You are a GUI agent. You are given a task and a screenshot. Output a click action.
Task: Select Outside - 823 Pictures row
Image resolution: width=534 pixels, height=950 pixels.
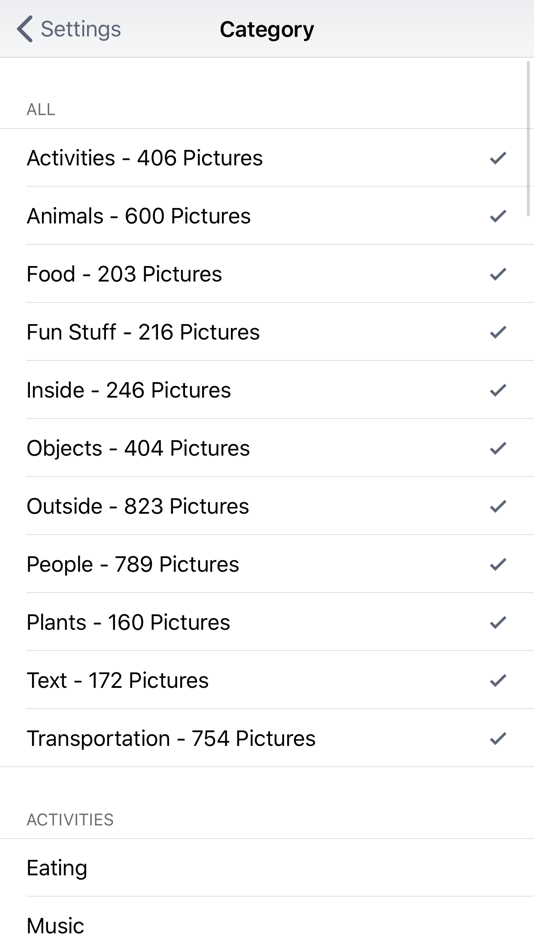(x=267, y=506)
